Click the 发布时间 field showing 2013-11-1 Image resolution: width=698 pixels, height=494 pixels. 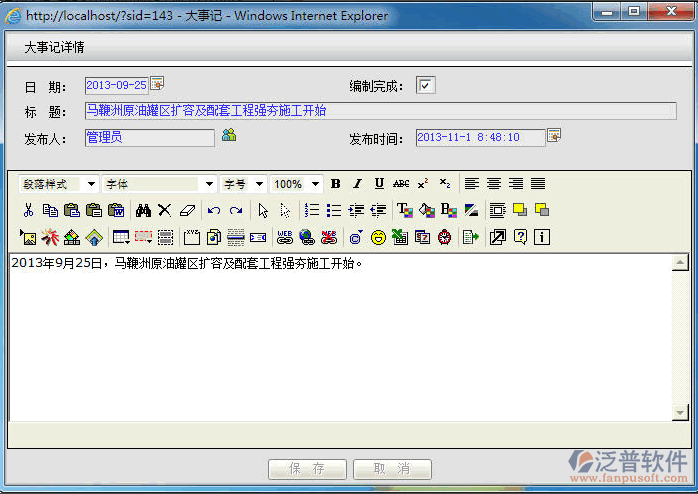point(480,138)
